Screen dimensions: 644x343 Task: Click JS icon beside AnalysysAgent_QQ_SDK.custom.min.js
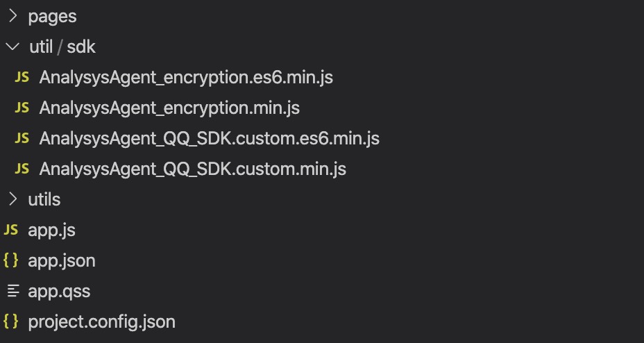[x=22, y=169]
